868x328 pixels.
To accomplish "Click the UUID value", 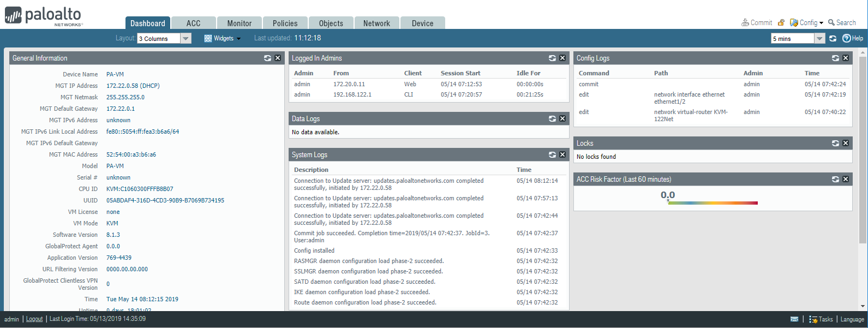I will tap(165, 200).
